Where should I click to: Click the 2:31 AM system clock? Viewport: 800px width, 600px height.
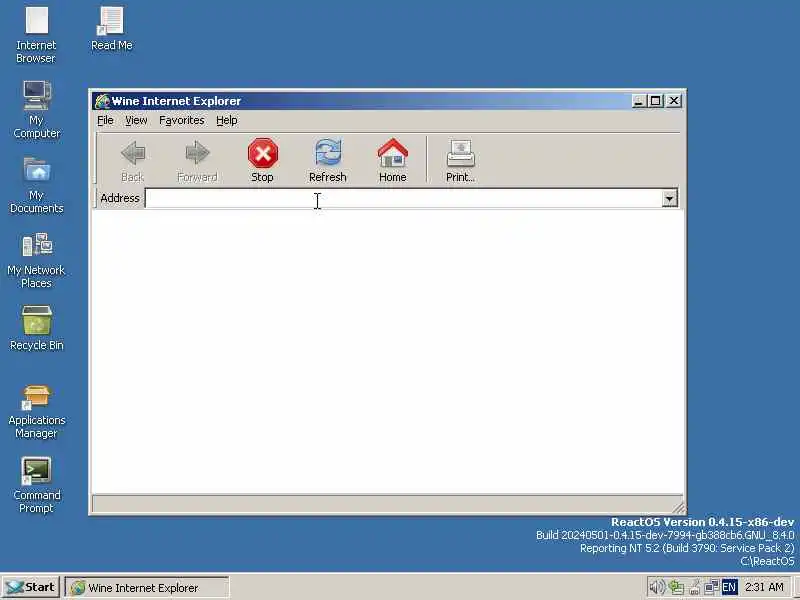pyautogui.click(x=764, y=587)
